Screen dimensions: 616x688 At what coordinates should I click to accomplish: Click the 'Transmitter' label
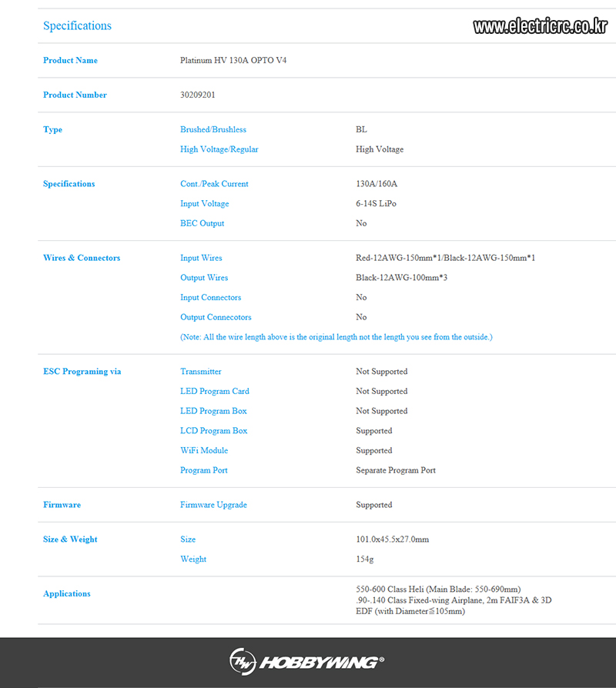201,372
